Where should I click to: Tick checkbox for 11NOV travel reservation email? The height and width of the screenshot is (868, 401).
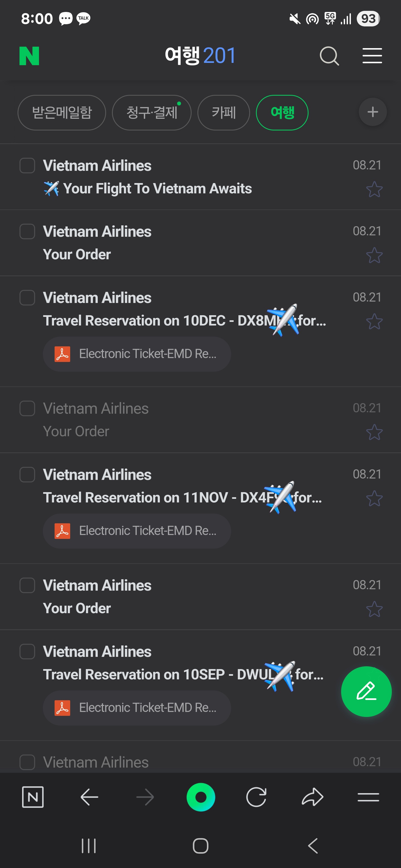[27, 474]
